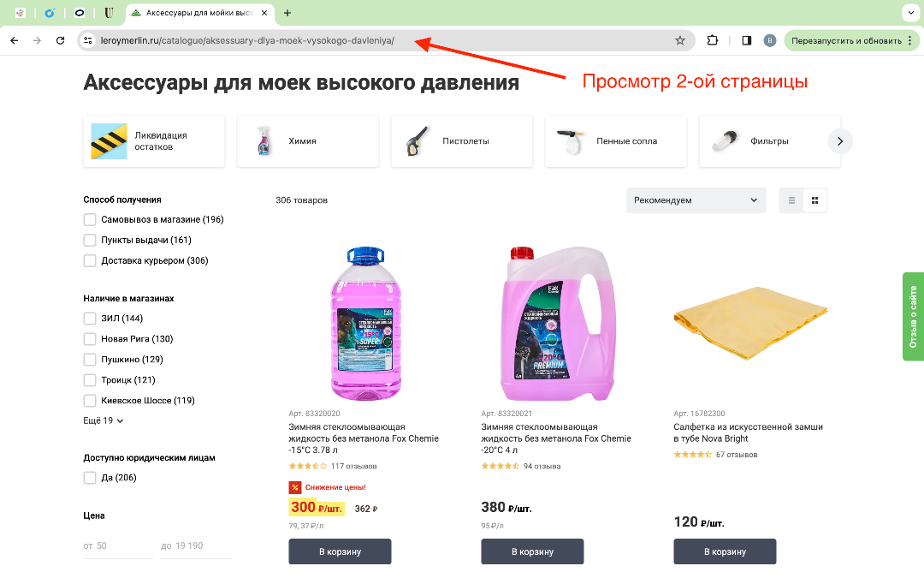The width and height of the screenshot is (924, 578).
Task: Tick the ЗИЛ store availability checkbox
Action: coord(90,319)
